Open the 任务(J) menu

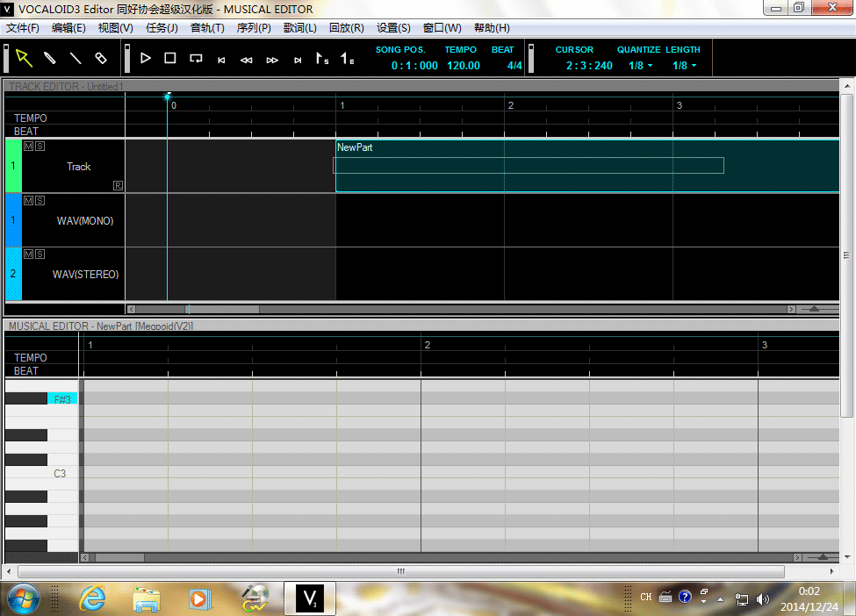point(162,28)
